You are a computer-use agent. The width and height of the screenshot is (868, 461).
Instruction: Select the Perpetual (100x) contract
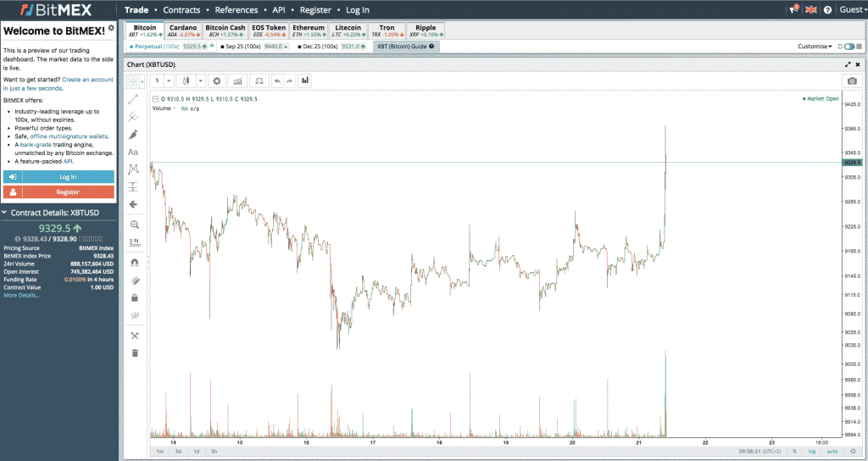(x=171, y=47)
